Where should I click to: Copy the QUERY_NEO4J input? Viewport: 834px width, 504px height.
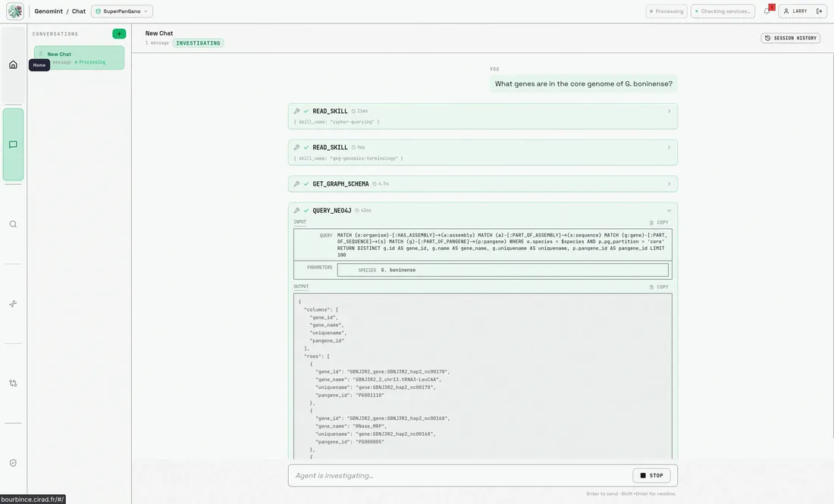coord(659,223)
